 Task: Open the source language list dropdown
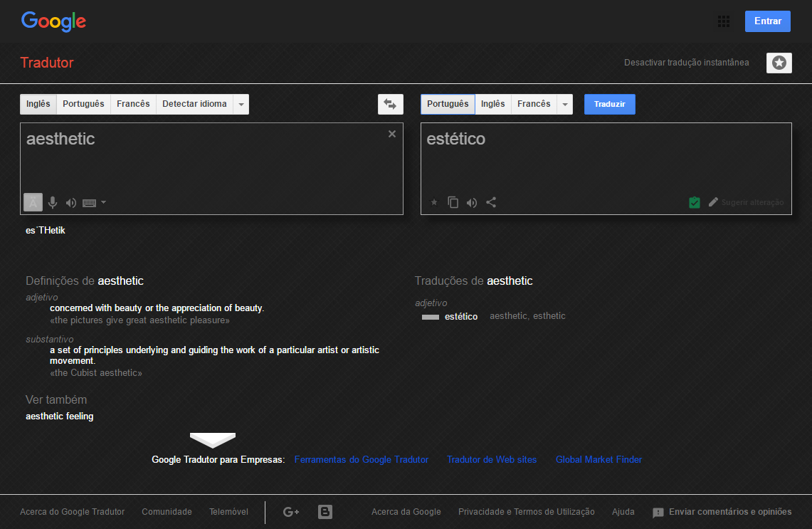click(x=241, y=104)
